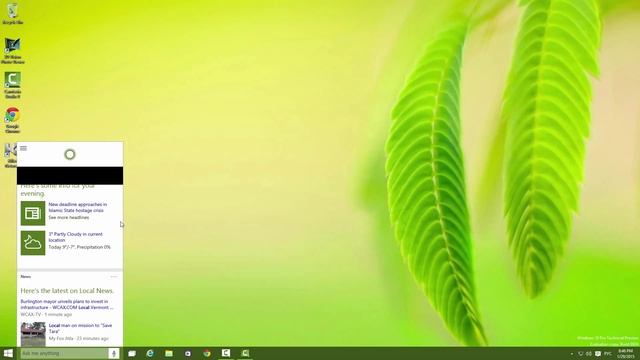Click the Windows Start button
The height and width of the screenshot is (360, 640).
[x=8, y=353]
